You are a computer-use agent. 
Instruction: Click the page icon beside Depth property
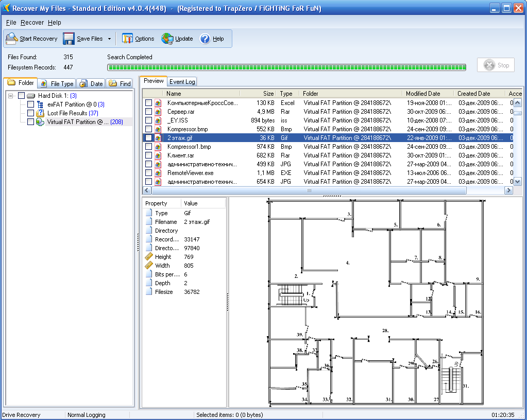tap(148, 283)
